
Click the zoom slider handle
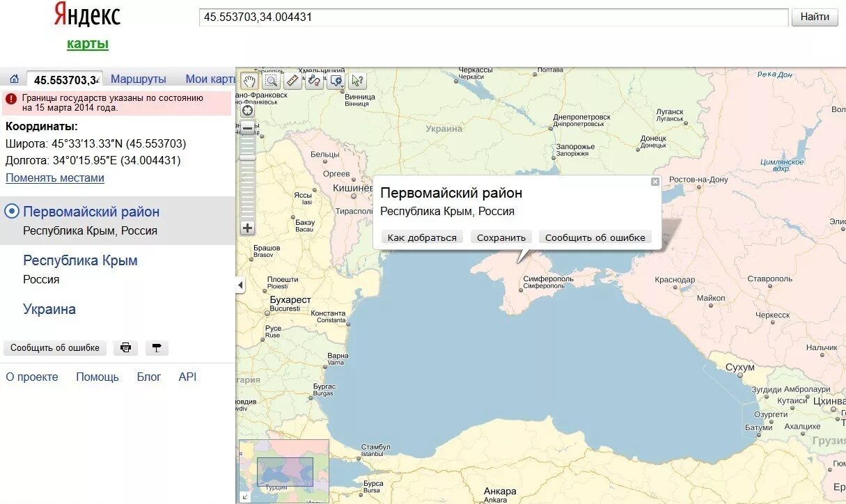(248, 157)
